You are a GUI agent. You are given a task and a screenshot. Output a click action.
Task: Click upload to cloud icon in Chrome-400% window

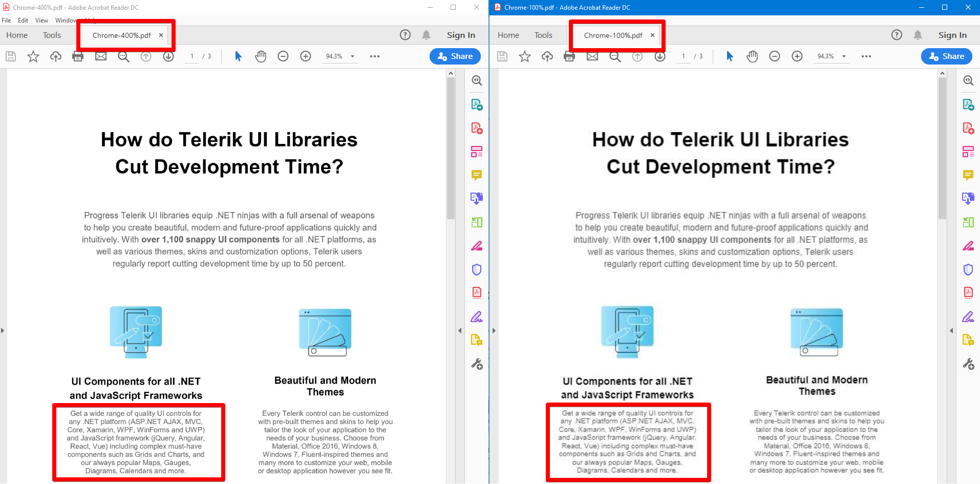click(56, 56)
